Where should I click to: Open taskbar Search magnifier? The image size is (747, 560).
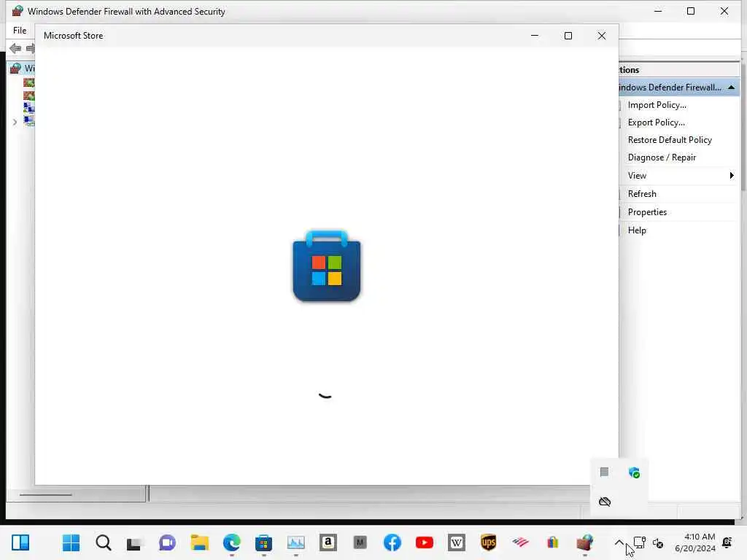[x=104, y=542]
